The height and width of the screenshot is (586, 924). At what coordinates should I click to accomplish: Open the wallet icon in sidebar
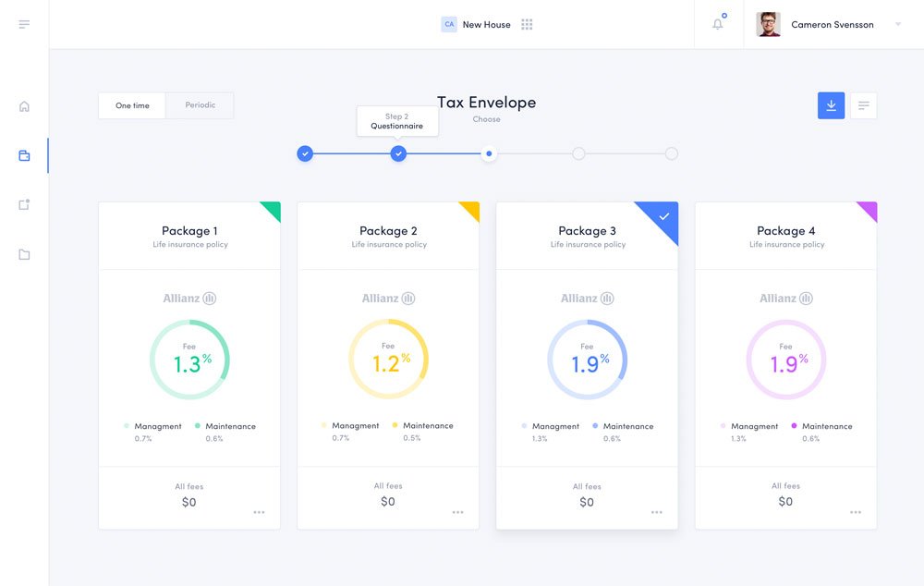pos(24,155)
